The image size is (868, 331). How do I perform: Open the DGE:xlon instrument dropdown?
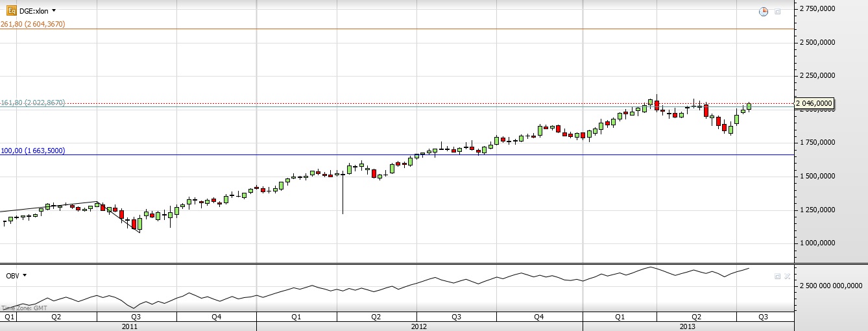tap(38, 10)
